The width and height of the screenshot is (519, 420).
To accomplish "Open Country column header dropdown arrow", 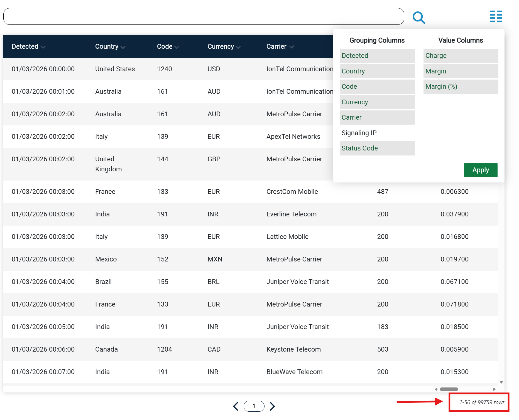I will point(123,47).
